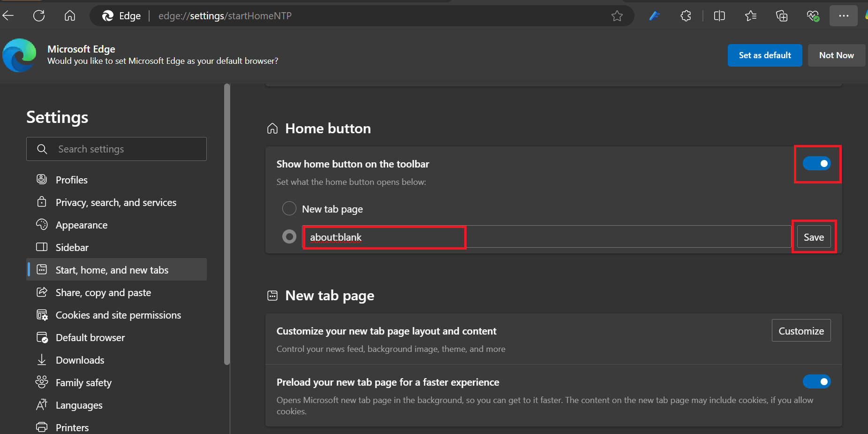Open Cookies and site permissions
Image resolution: width=868 pixels, height=434 pixels.
116,315
